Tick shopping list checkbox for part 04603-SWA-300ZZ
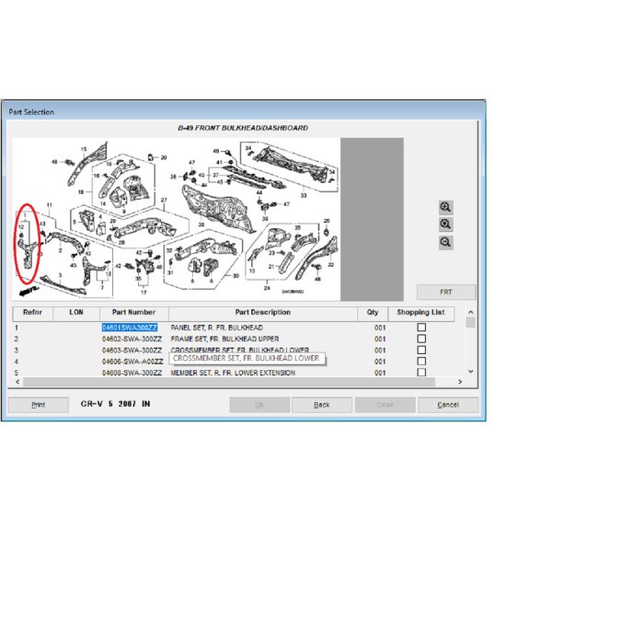Viewport: 644px width, 644px height. [x=421, y=350]
